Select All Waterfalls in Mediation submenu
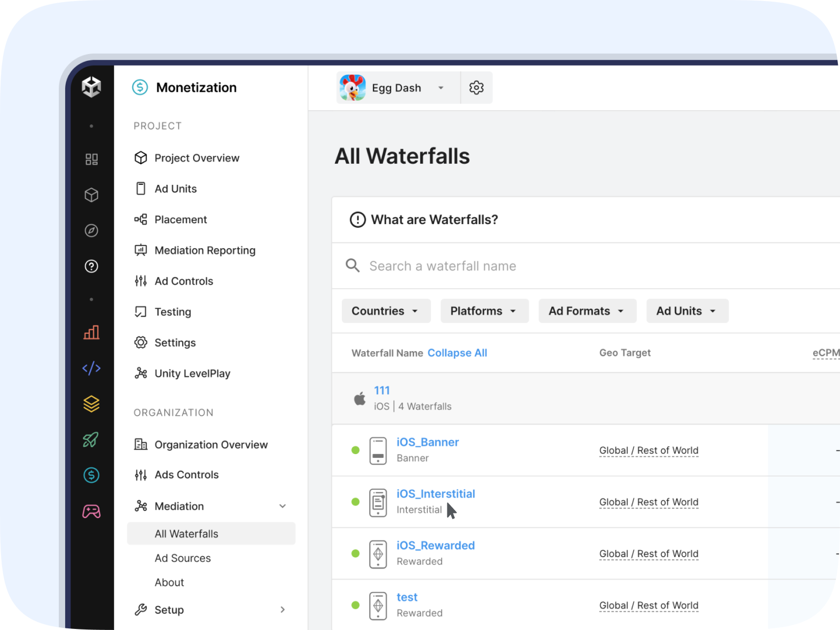 [x=211, y=533]
